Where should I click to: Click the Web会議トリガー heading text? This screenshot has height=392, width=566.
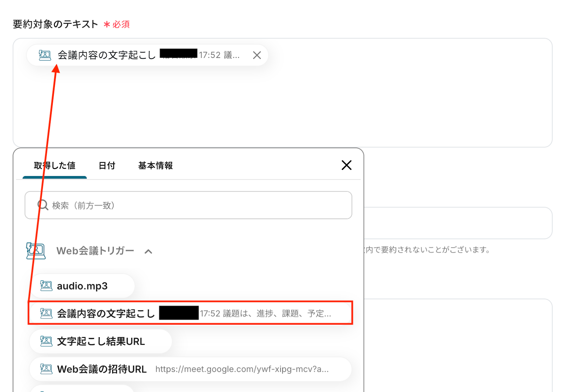tap(95, 251)
